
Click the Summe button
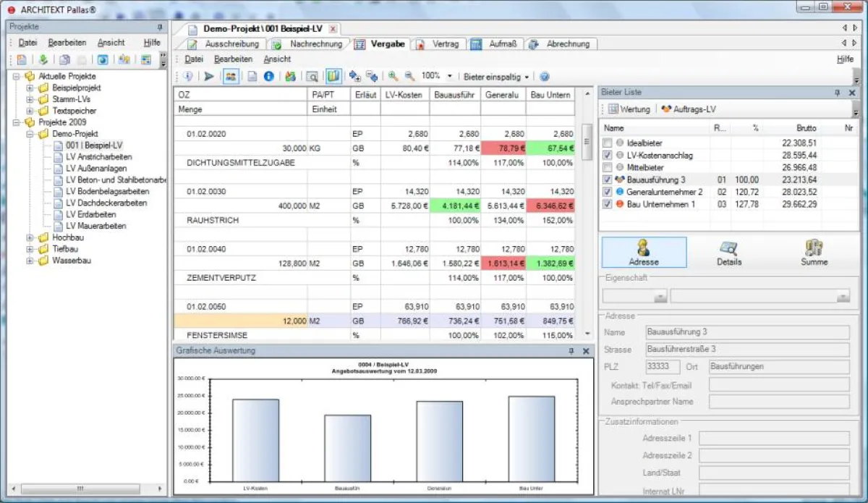[814, 253]
